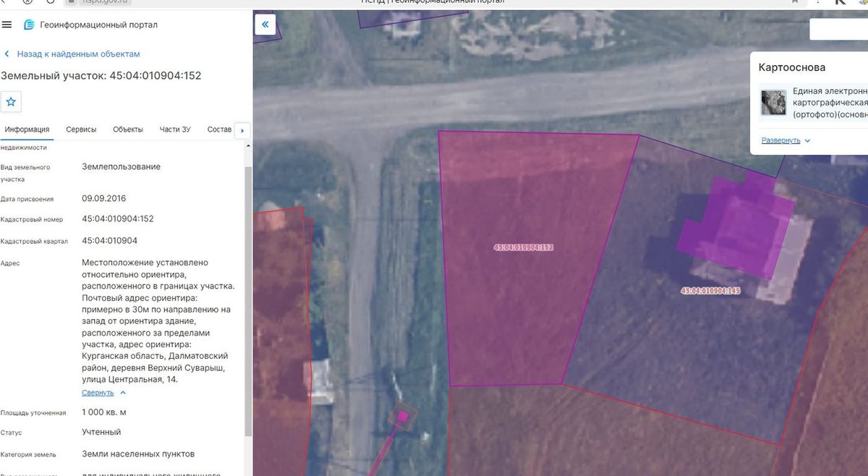This screenshot has height=476, width=868.
Task: Open the hamburger main menu
Action: [7, 25]
